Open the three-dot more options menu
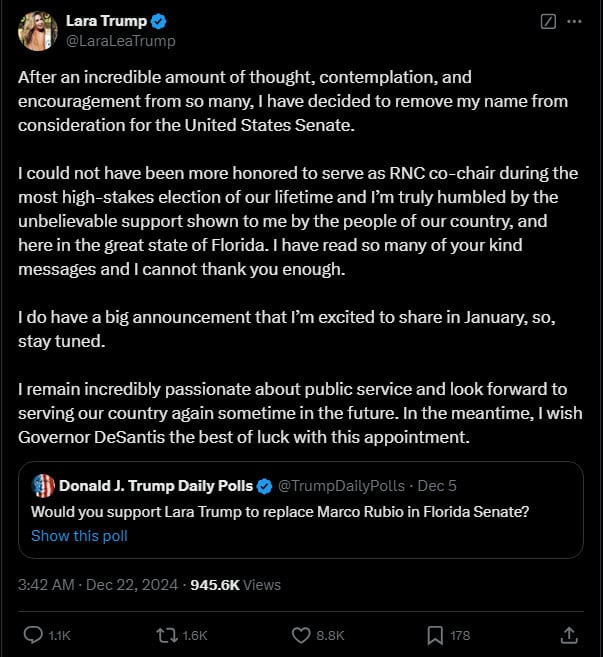 coord(573,21)
